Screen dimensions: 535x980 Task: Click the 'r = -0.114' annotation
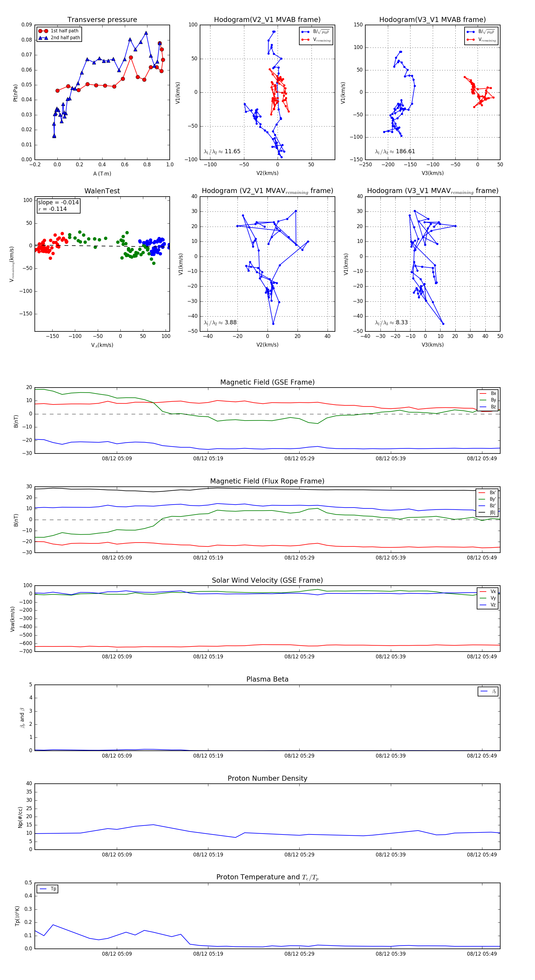53,209
